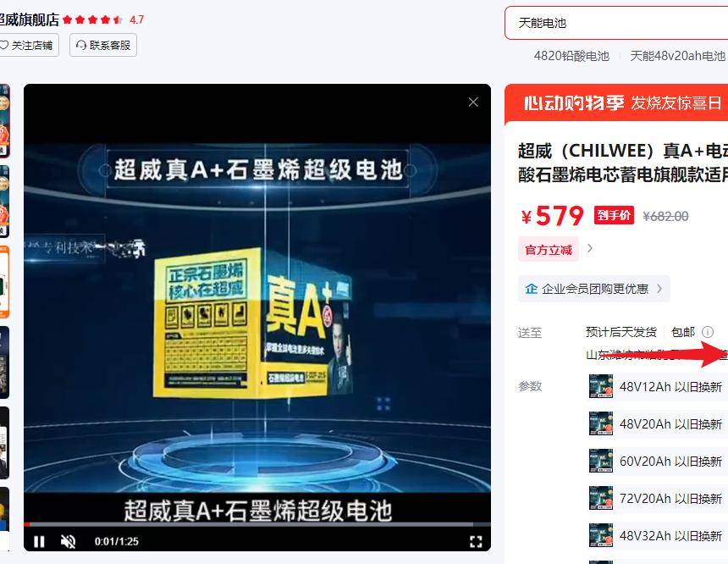Enter fullscreen video mode
728x564 pixels.
(x=476, y=541)
